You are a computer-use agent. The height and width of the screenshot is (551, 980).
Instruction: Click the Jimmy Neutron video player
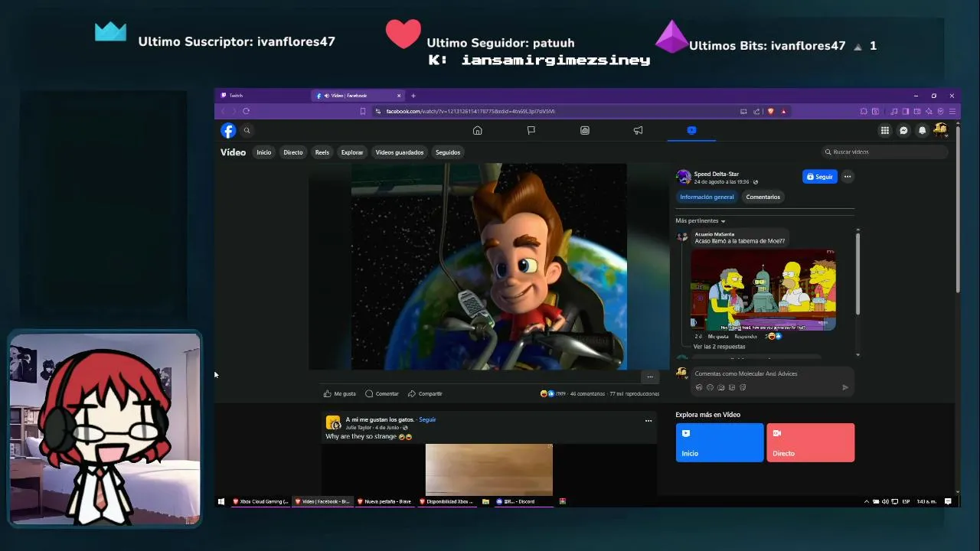(489, 266)
